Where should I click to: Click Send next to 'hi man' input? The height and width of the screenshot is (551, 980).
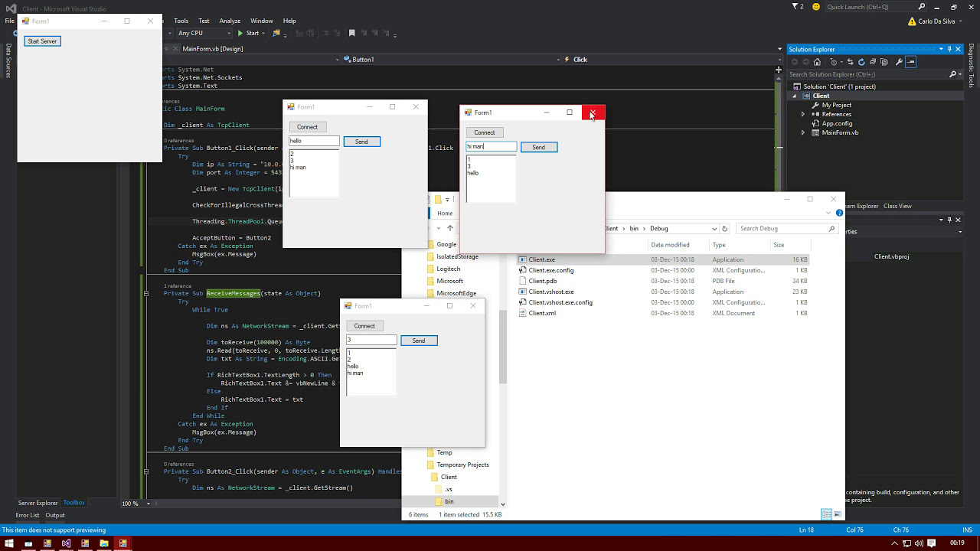(x=539, y=147)
